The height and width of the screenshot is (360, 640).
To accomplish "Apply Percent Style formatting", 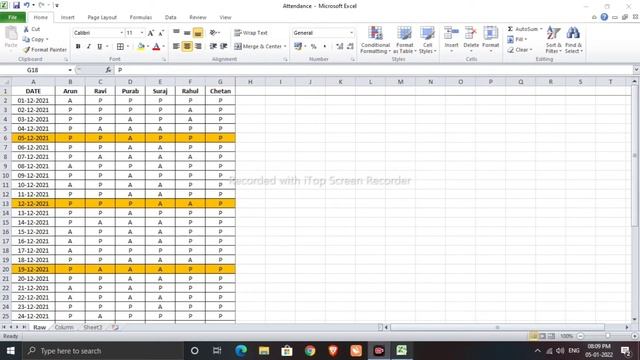I will (x=313, y=47).
